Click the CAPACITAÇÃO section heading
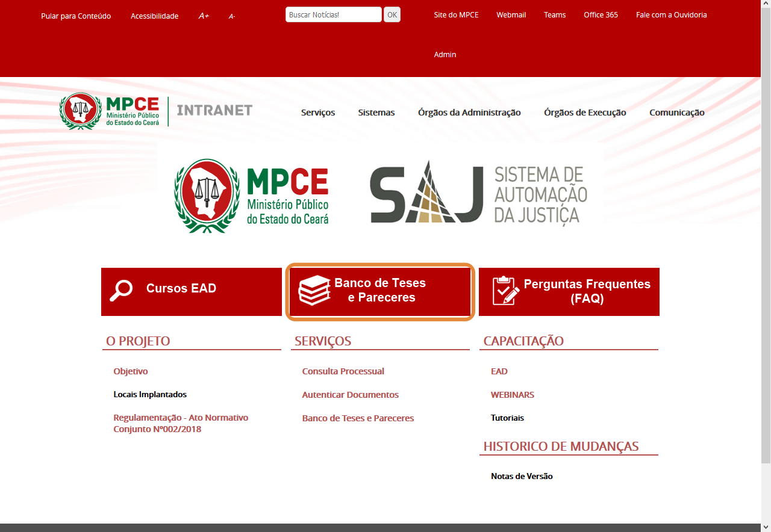 (x=523, y=341)
